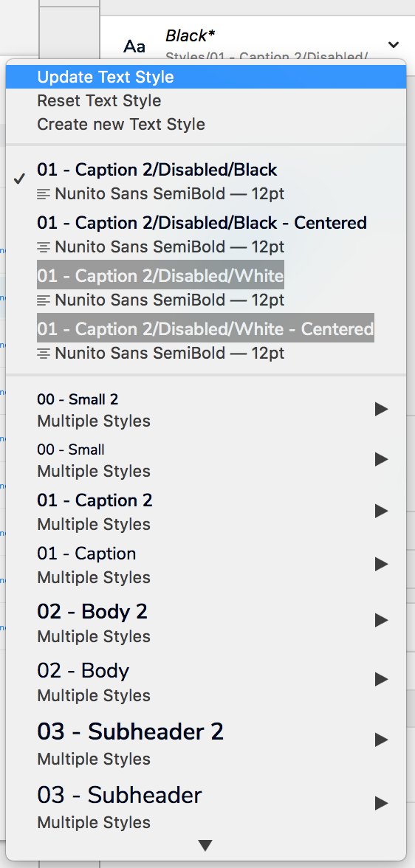Image resolution: width=415 pixels, height=868 pixels.
Task: Click the Aa text style preview icon
Action: pyautogui.click(x=134, y=46)
